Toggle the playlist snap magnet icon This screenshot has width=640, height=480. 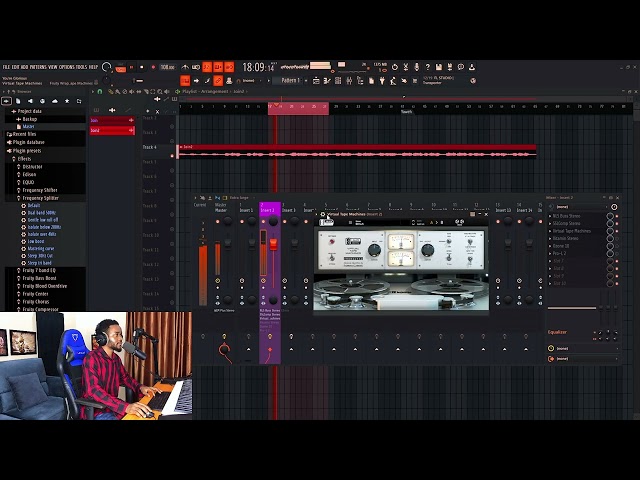click(100, 92)
